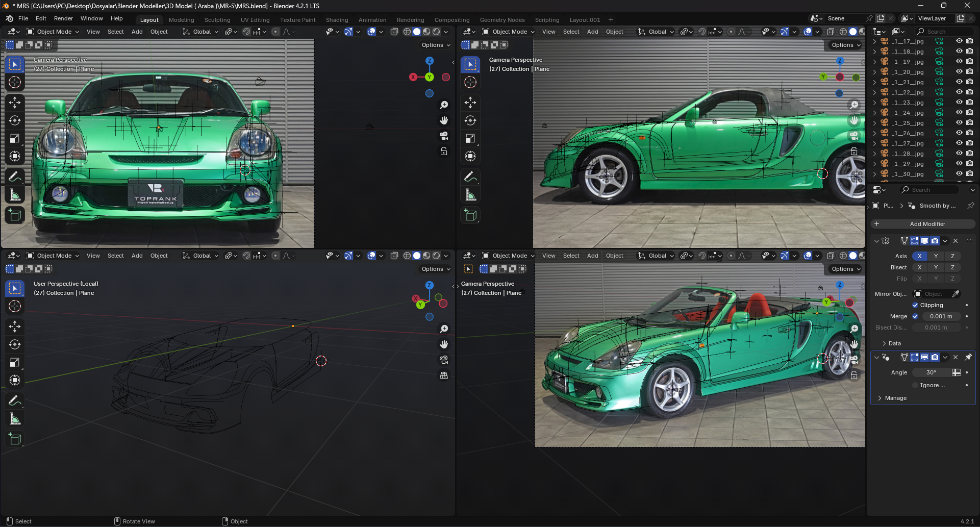Click the Scale tool in top-right viewport
Viewport: 980px width, 527px height.
(x=470, y=139)
